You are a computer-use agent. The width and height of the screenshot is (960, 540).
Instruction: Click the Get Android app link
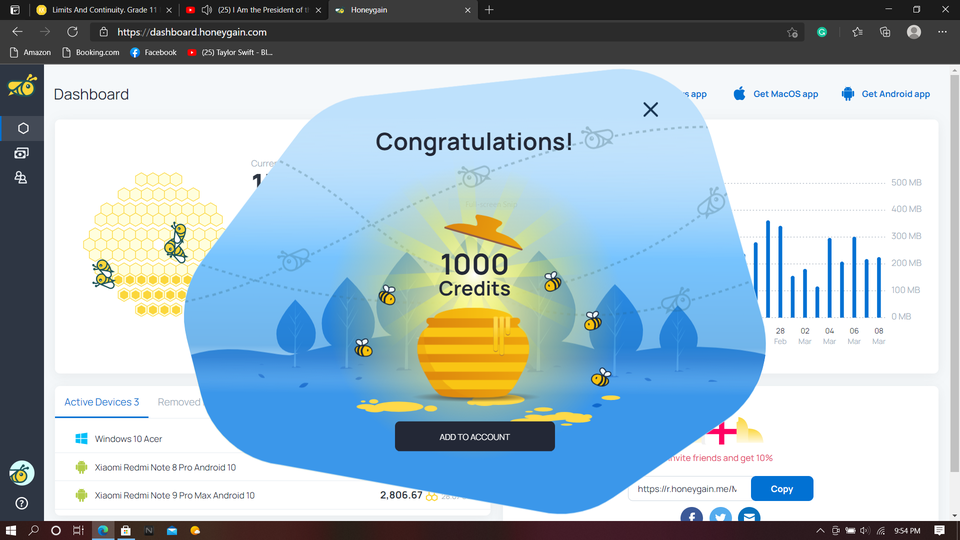(886, 94)
